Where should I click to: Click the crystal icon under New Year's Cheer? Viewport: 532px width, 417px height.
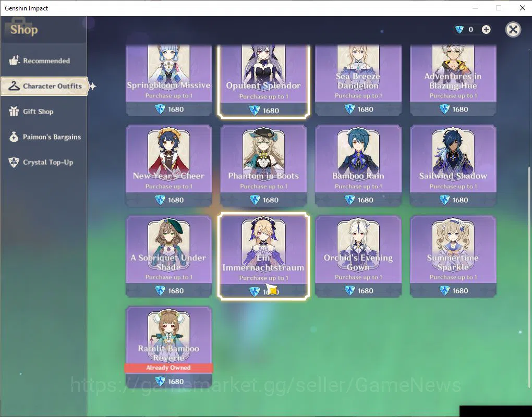(x=160, y=200)
